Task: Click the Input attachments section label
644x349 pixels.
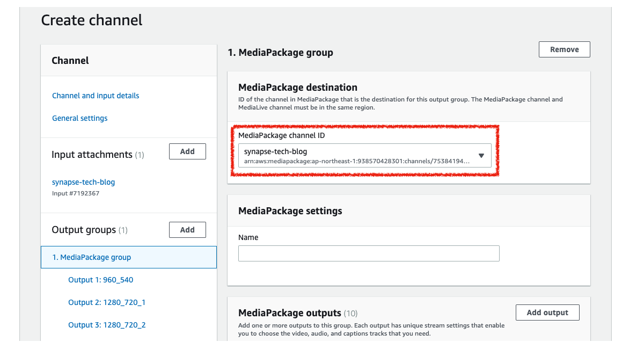Action: pyautogui.click(x=92, y=155)
